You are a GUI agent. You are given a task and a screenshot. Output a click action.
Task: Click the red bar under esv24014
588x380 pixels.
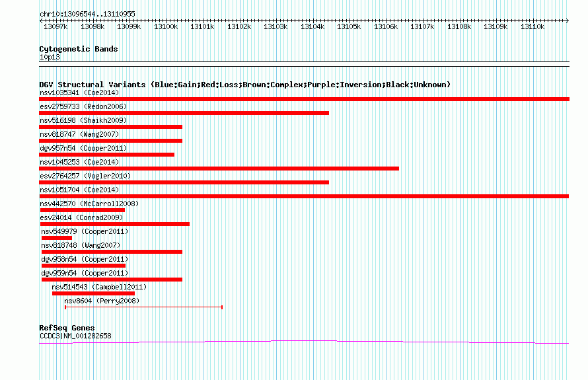pyautogui.click(x=115, y=224)
